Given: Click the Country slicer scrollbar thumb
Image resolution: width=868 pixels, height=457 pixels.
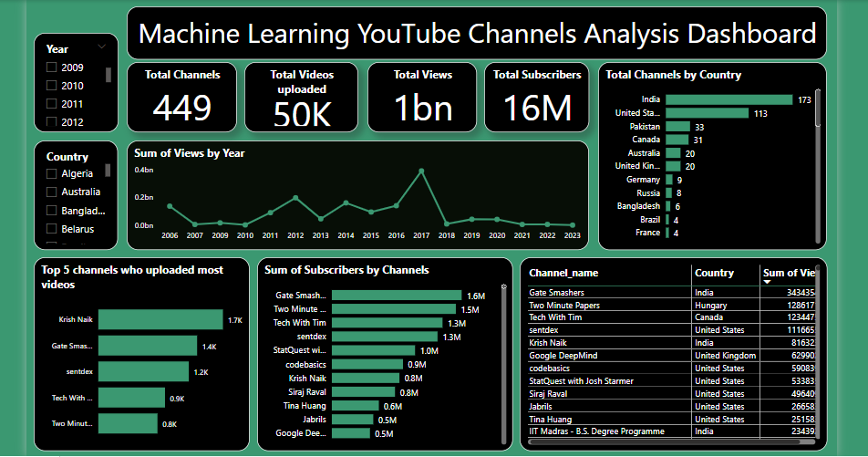Looking at the screenshot, I should 108,171.
